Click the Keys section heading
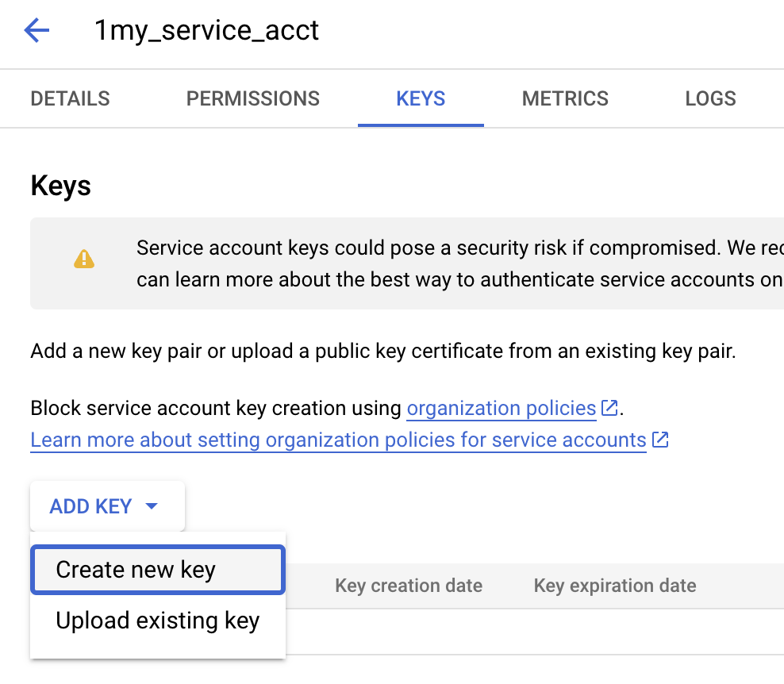The width and height of the screenshot is (784, 684). click(60, 186)
